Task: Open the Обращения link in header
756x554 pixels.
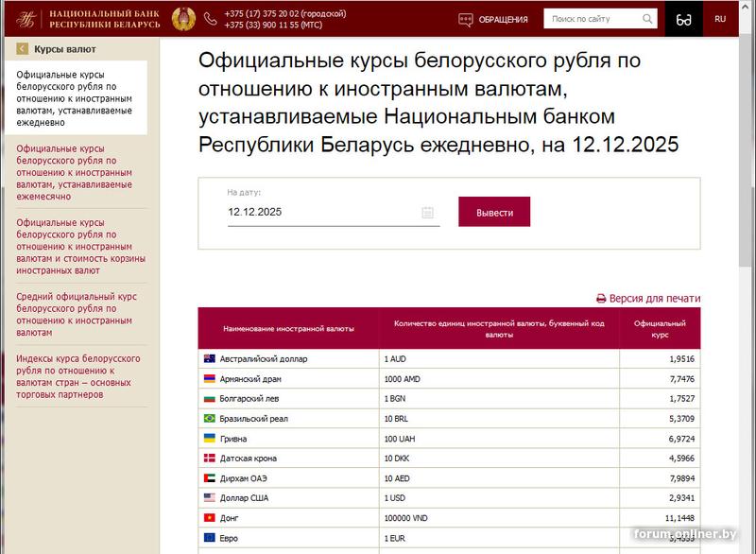Action: 503,20
